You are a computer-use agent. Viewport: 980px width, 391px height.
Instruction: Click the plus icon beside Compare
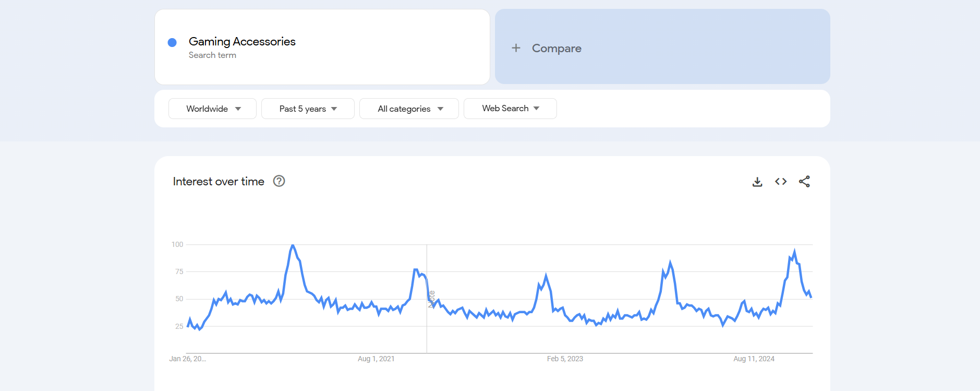[x=516, y=48]
